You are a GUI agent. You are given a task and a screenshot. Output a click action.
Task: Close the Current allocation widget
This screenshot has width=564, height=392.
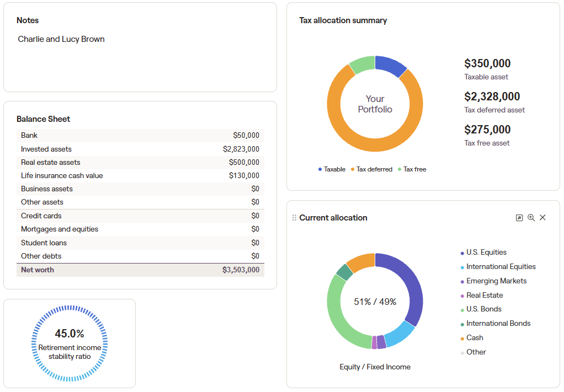(x=542, y=218)
